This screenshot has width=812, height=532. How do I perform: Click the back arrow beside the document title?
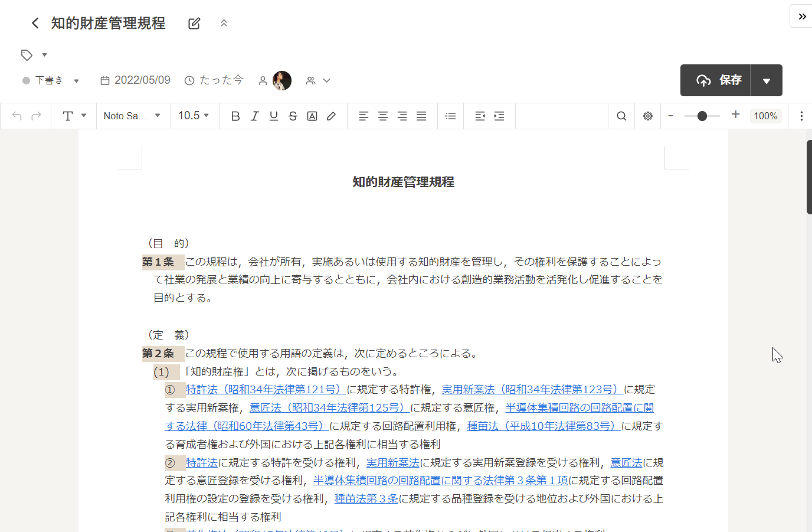tap(35, 23)
